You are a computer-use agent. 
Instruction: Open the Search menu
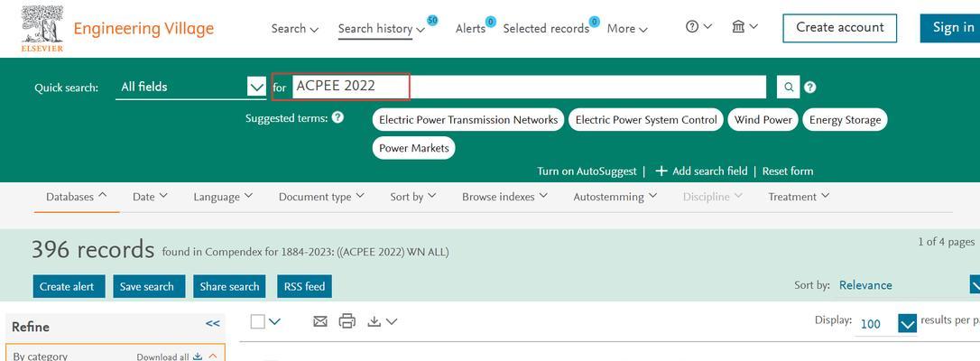(x=295, y=29)
